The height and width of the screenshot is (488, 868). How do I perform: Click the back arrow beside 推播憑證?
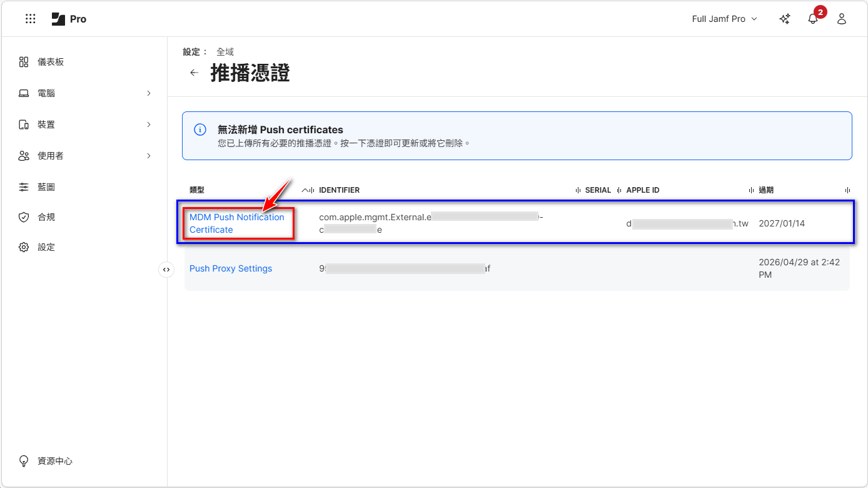(x=194, y=73)
